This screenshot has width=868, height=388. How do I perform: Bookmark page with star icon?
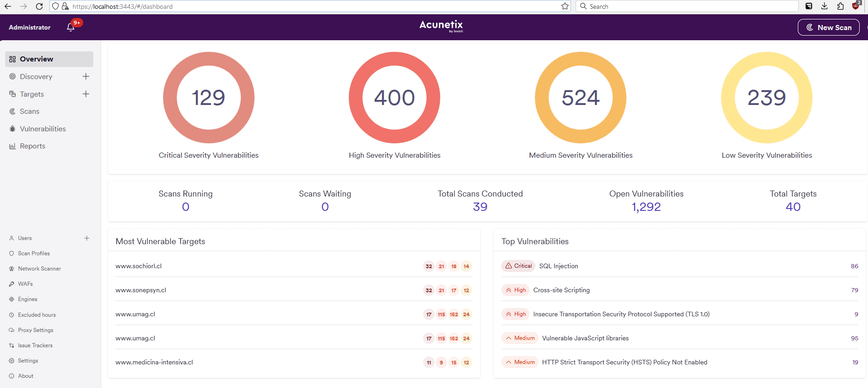tap(565, 6)
